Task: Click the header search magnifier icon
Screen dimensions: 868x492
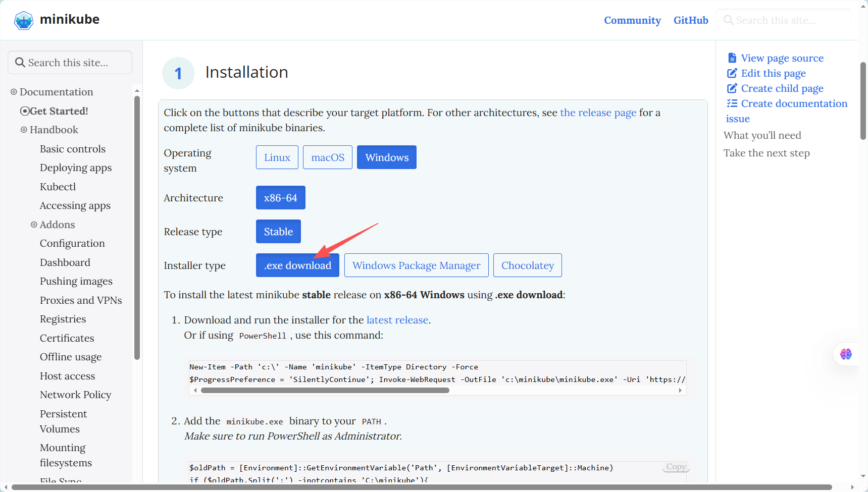Action: coord(729,20)
